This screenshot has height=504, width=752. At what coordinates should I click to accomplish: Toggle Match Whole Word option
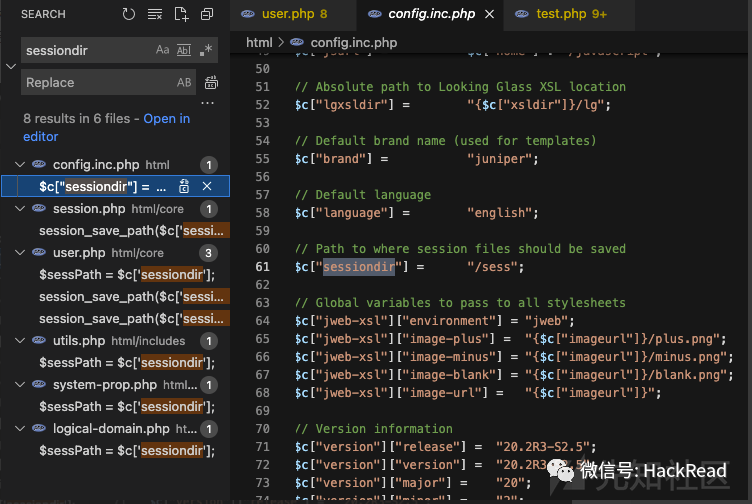[184, 50]
